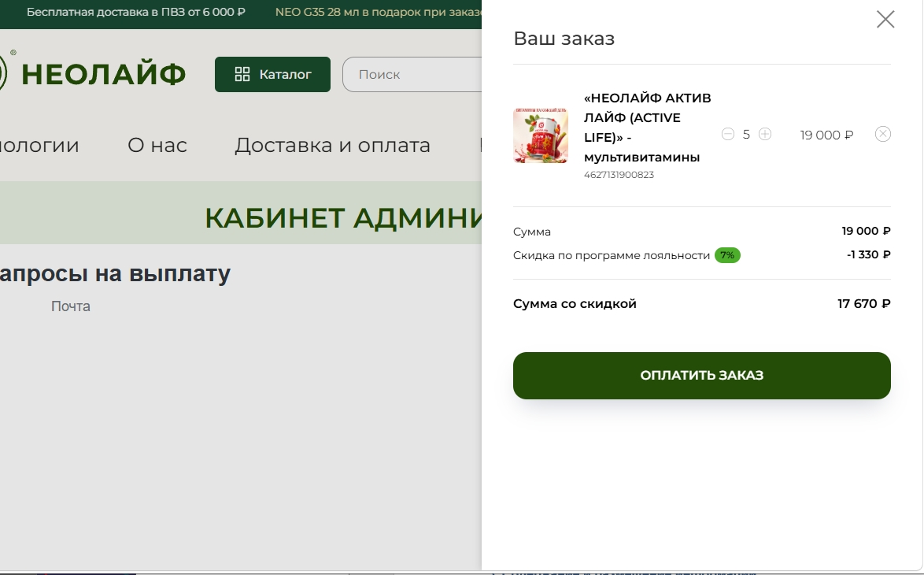
Task: Click the Ваш заказ heading
Action: tap(564, 39)
